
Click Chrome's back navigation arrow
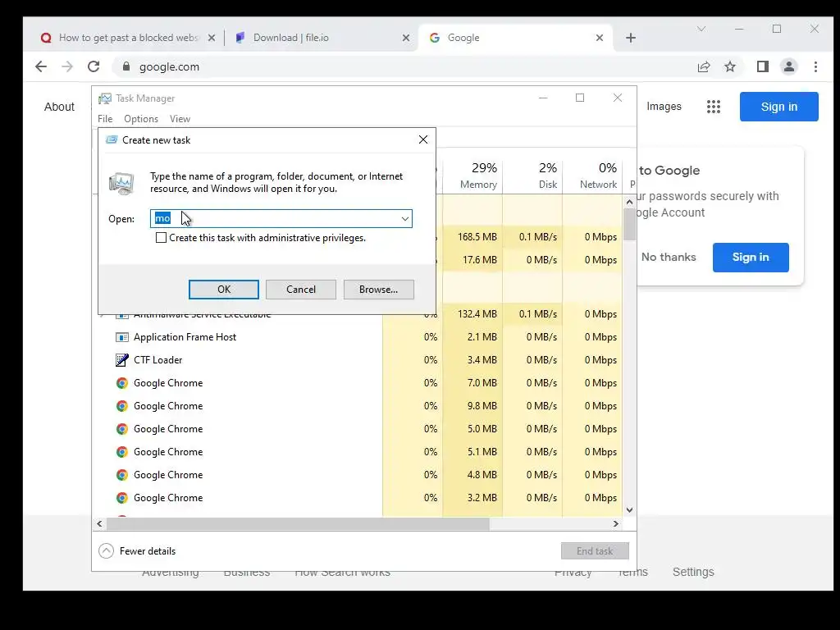41,66
